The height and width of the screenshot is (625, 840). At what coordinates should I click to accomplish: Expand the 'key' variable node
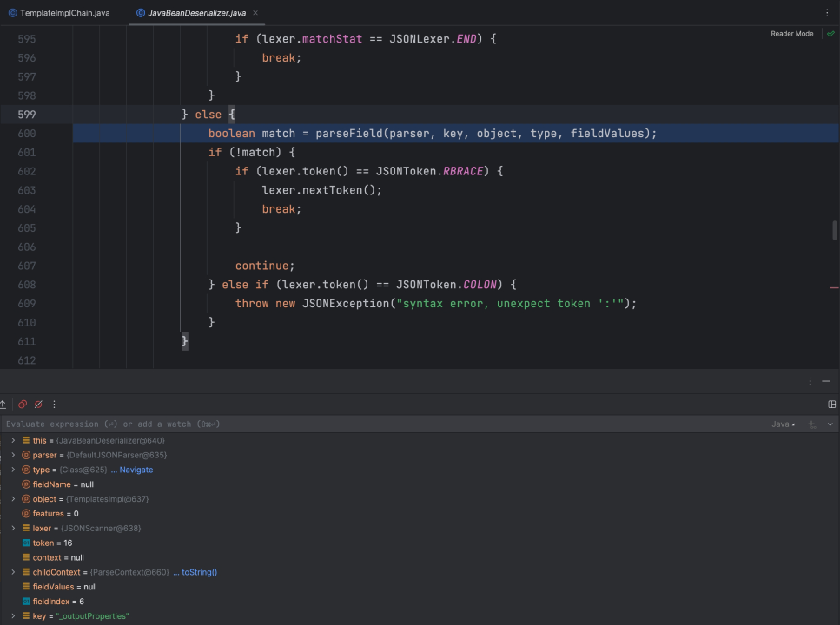click(13, 616)
